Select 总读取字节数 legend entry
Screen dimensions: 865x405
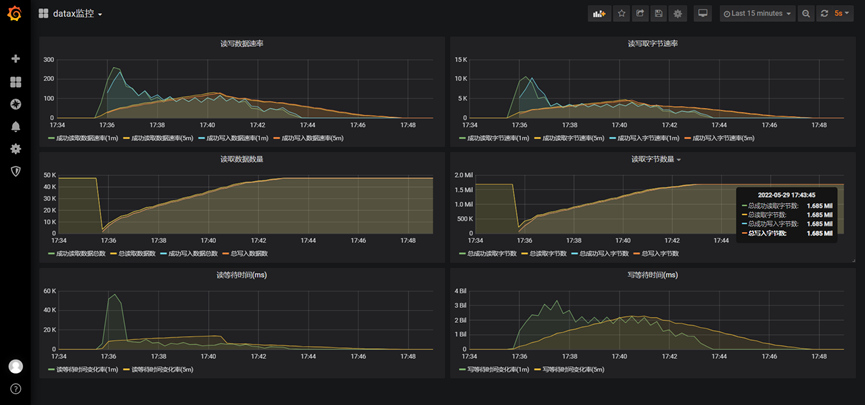point(547,254)
